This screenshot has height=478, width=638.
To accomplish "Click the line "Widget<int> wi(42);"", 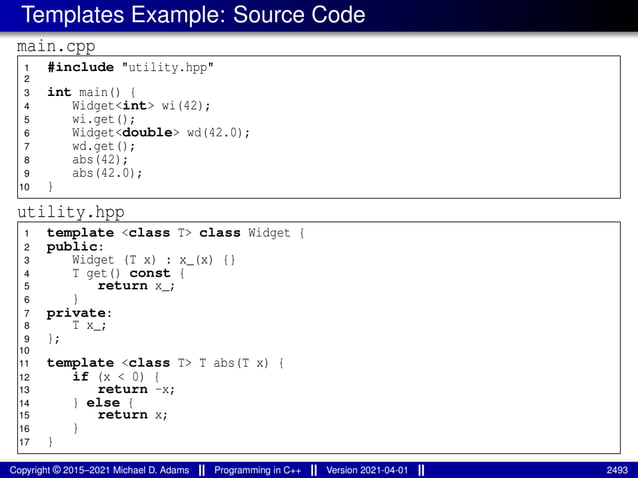I will [141, 106].
